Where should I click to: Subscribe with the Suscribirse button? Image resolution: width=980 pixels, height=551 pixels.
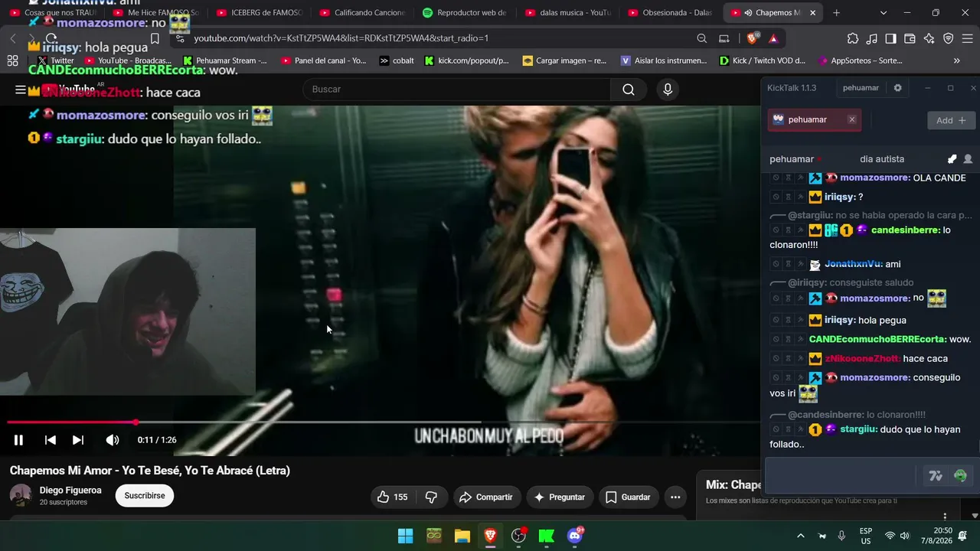(x=145, y=496)
